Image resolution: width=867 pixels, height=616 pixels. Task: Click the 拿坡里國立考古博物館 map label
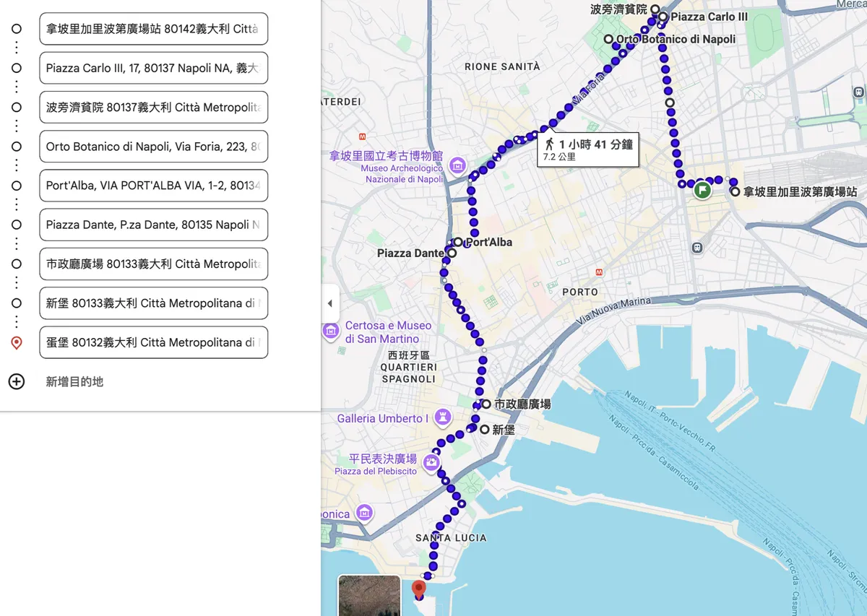pos(386,155)
